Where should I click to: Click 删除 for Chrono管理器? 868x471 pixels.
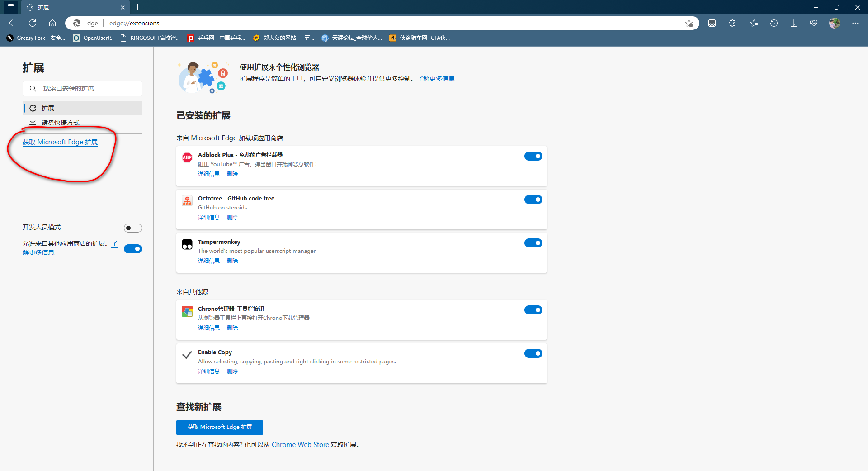[232, 328]
